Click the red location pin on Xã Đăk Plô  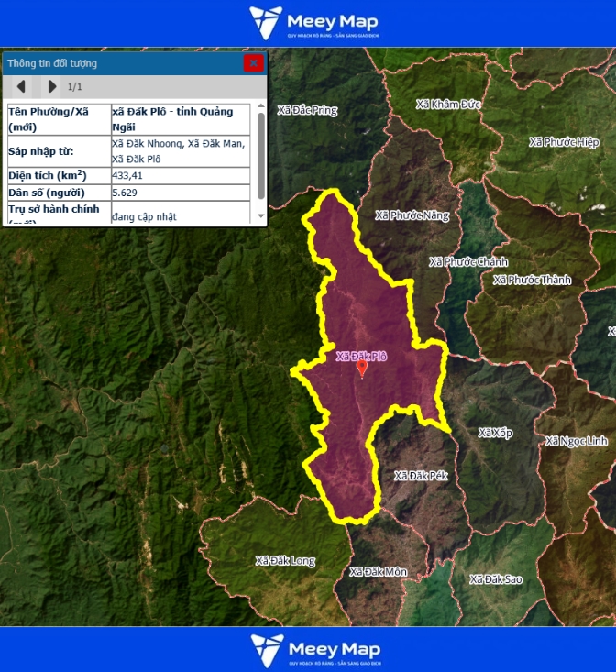[362, 369]
